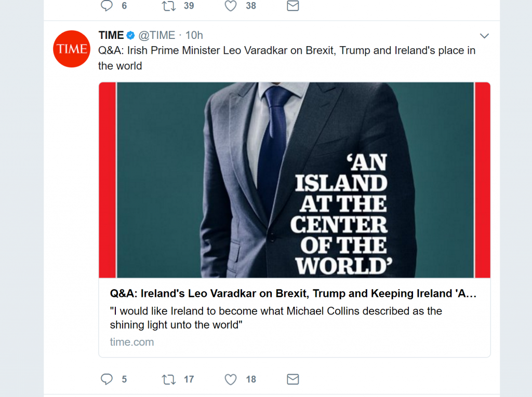Retweet the tweet with 39 retweets
The height and width of the screenshot is (397, 532).
coord(169,6)
